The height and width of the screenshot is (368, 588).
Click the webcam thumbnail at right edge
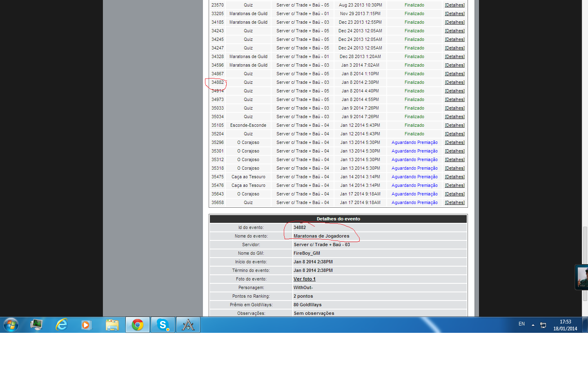coord(582,277)
